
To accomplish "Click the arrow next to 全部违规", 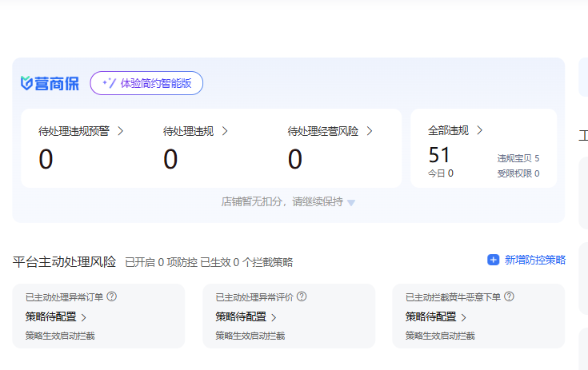I will [x=479, y=130].
